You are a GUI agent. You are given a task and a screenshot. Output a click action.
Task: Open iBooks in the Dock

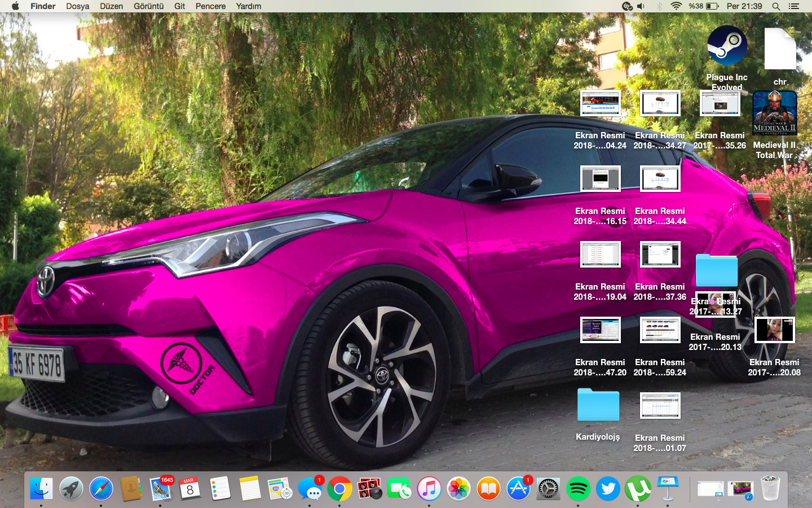pyautogui.click(x=489, y=488)
